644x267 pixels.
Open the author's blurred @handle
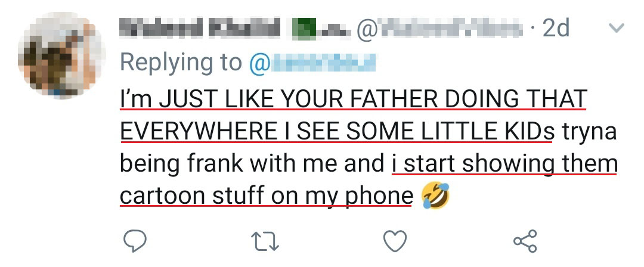tap(447, 28)
